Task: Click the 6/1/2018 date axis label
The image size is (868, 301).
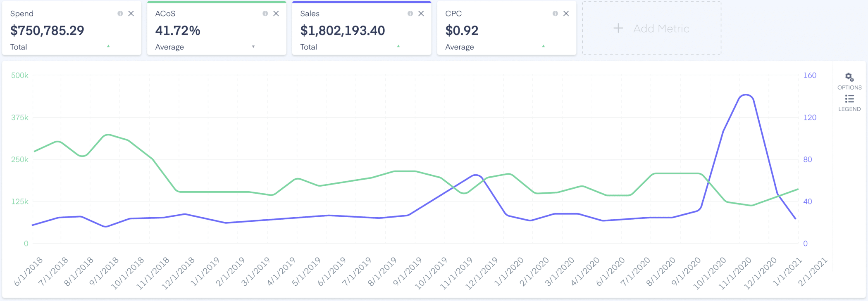Action: [x=29, y=271]
